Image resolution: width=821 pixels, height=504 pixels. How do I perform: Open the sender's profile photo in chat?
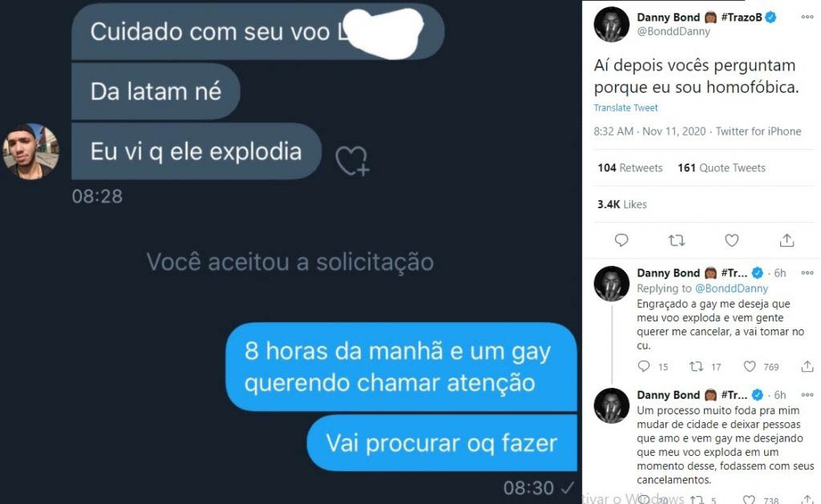(30, 151)
